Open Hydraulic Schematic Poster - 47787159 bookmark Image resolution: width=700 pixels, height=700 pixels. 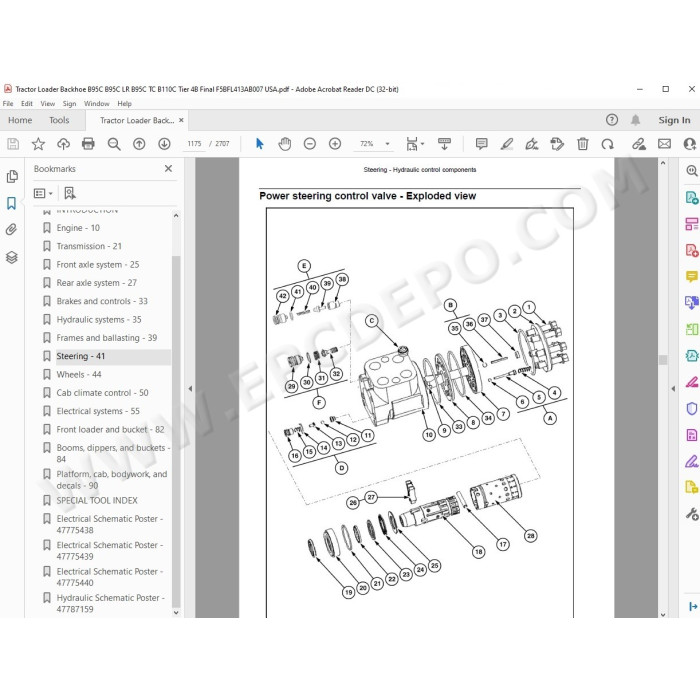pyautogui.click(x=111, y=603)
